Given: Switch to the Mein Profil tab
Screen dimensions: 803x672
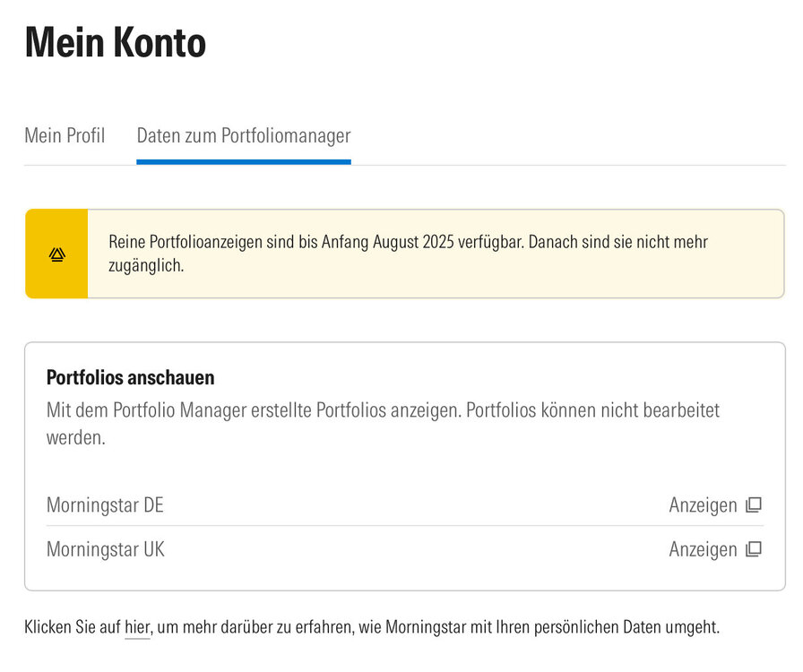Looking at the screenshot, I should click(x=65, y=135).
